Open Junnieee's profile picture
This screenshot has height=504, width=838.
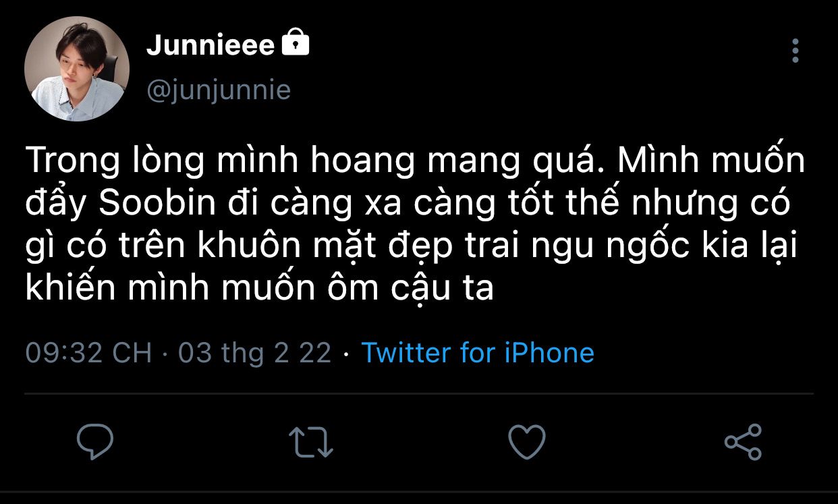(77, 69)
